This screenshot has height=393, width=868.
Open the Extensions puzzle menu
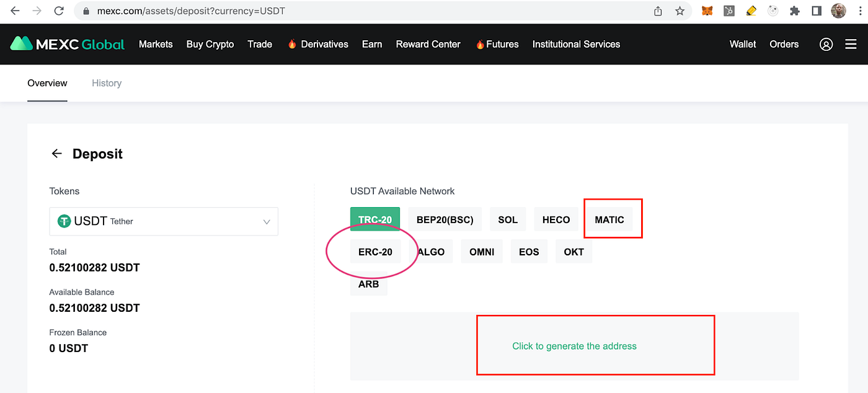[x=795, y=11]
